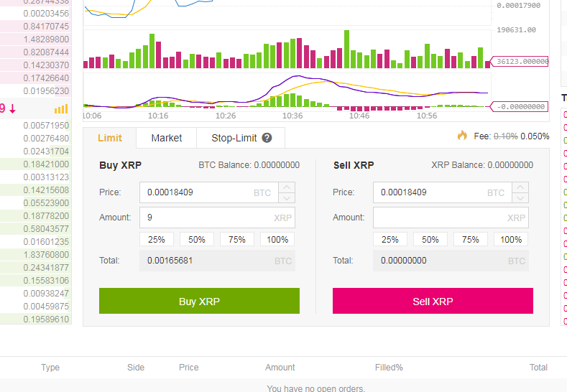Click the orange order book depth bars icon
This screenshot has height=392, width=567.
click(x=61, y=108)
